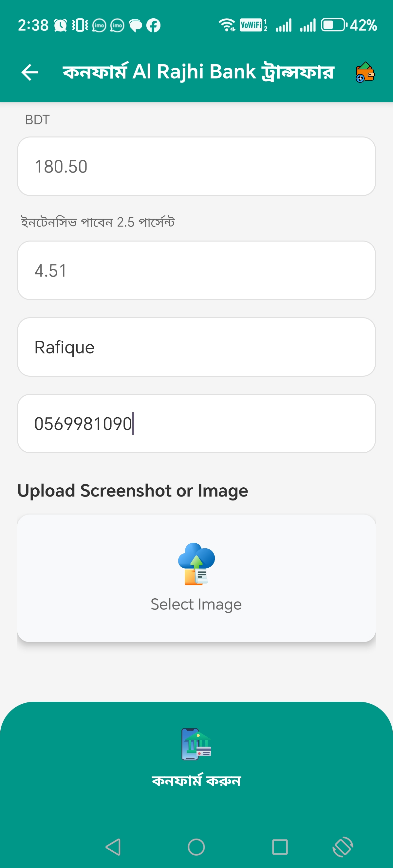Tap the bank transfer confirm icon

coord(196,744)
